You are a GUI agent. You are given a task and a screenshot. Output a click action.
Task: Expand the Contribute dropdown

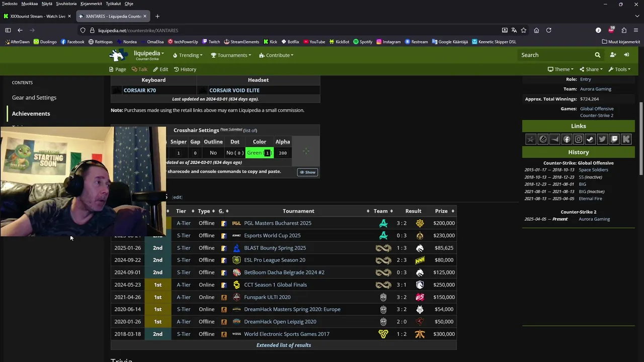click(x=276, y=55)
